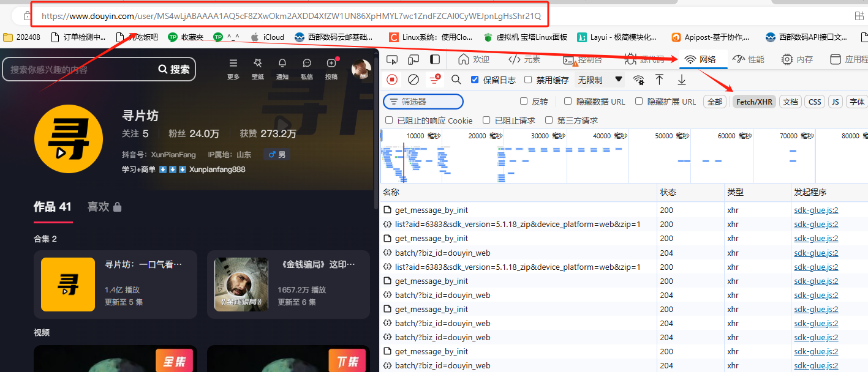Open the 订单检测中 bookmark
Screen dimensions: 868x372
click(x=78, y=37)
